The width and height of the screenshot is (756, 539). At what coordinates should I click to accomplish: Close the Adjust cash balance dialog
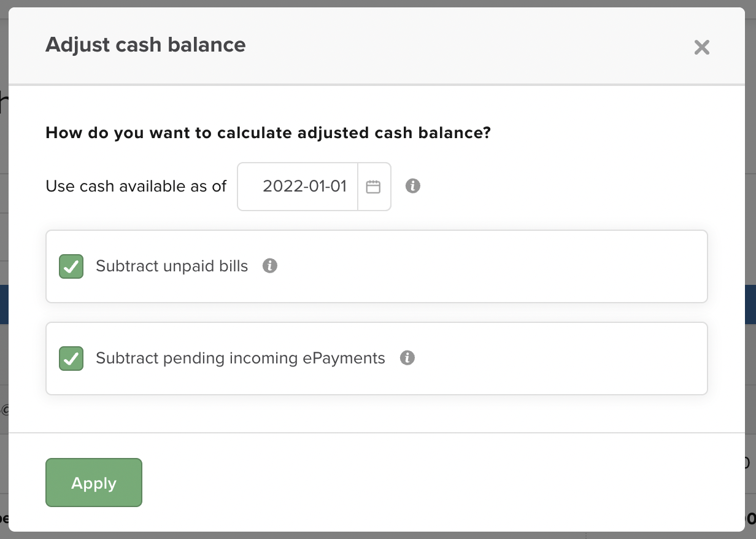(x=701, y=47)
